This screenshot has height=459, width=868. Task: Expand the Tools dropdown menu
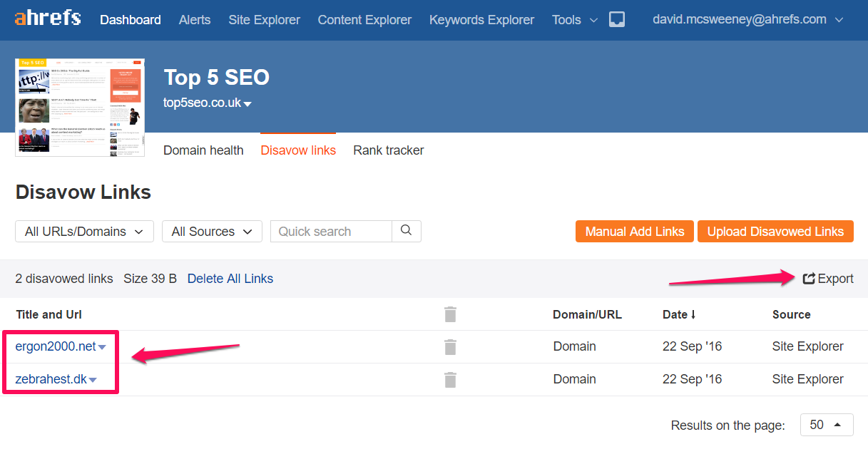[575, 20]
